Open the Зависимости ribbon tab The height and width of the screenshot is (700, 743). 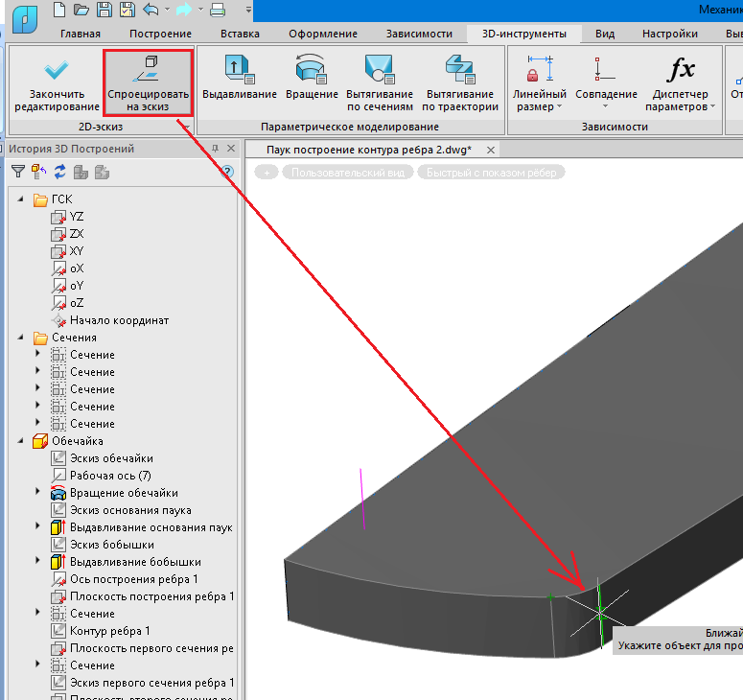pyautogui.click(x=419, y=34)
